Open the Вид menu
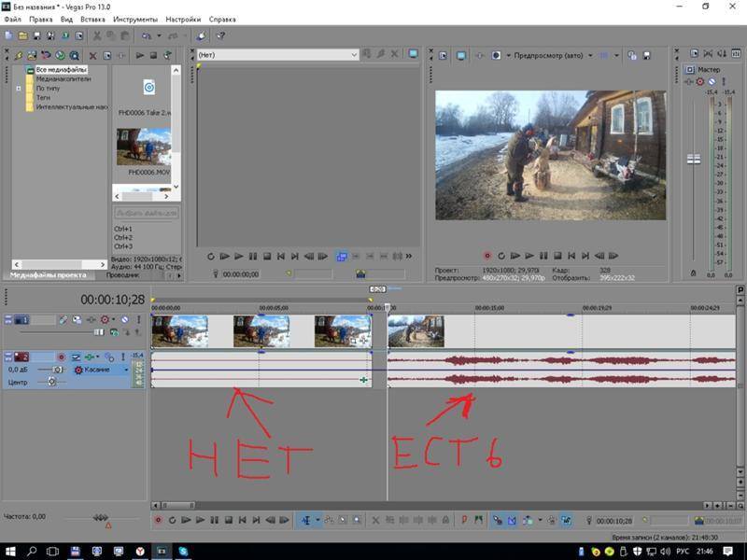Screen dimensions: 747x560 pos(66,20)
